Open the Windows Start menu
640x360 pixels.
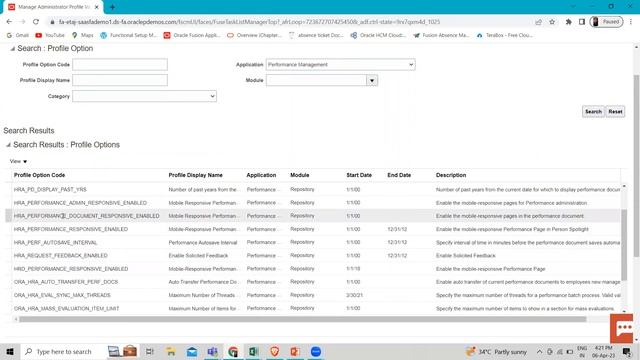[10, 351]
